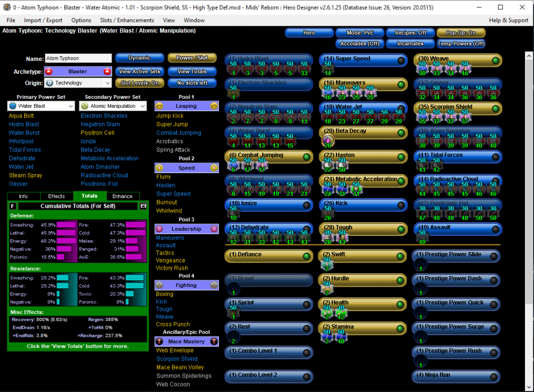534x392 pixels.
Task: Click the Name field containing Atom Typhoon
Action: pyautogui.click(x=78, y=58)
